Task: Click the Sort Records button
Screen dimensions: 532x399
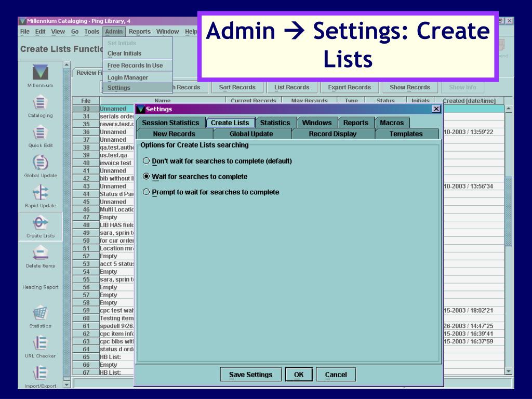Action: [x=237, y=87]
